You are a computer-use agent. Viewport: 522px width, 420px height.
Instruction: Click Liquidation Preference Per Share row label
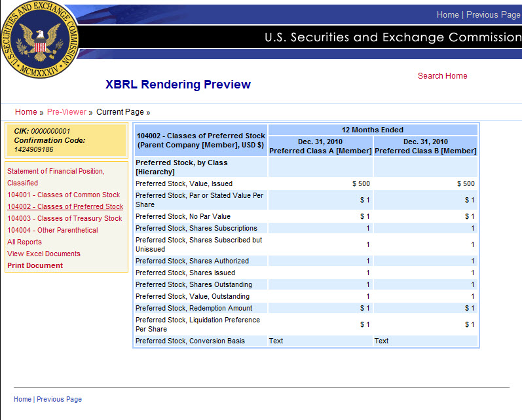coord(198,324)
